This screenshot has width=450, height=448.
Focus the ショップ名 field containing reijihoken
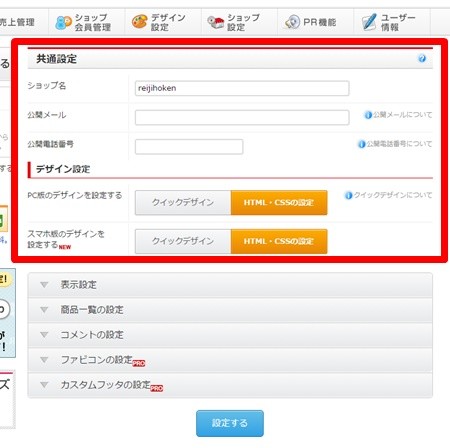pos(242,88)
